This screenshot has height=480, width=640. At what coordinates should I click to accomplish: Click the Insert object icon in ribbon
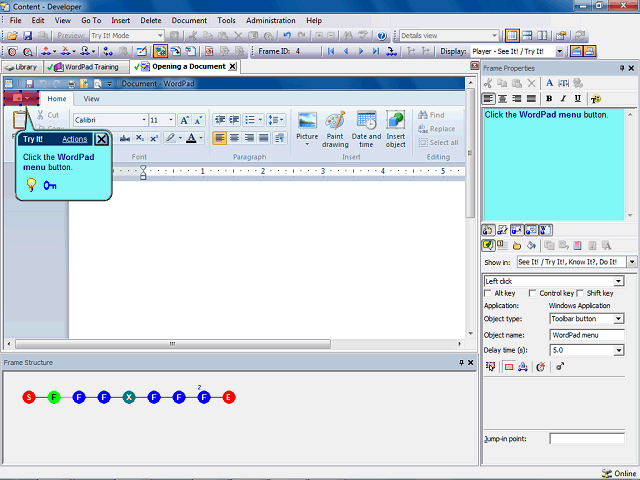[x=396, y=129]
